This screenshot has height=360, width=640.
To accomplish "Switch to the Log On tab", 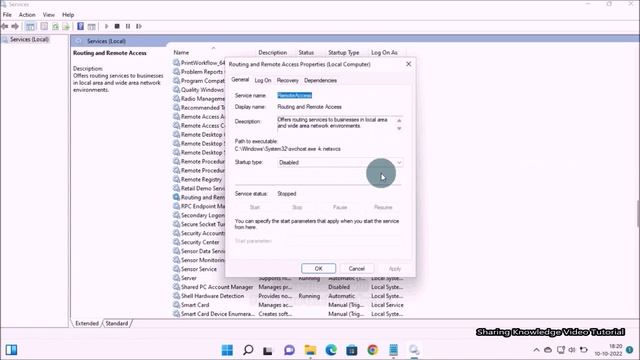I will (262, 80).
